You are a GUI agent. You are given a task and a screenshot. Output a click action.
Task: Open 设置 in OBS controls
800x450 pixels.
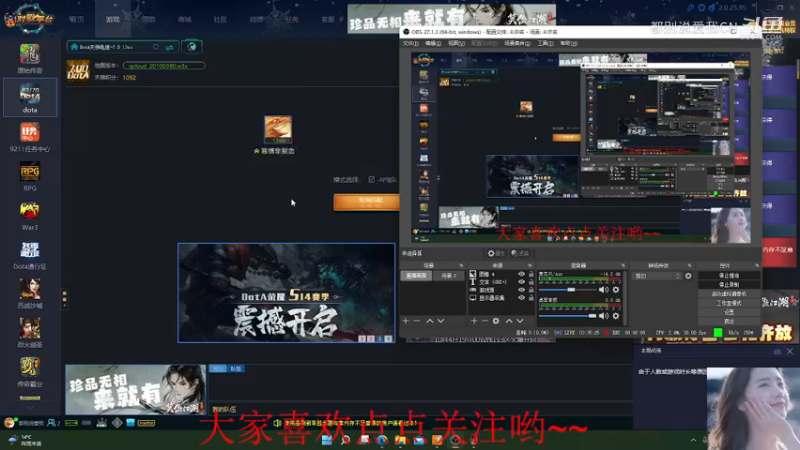tap(729, 312)
